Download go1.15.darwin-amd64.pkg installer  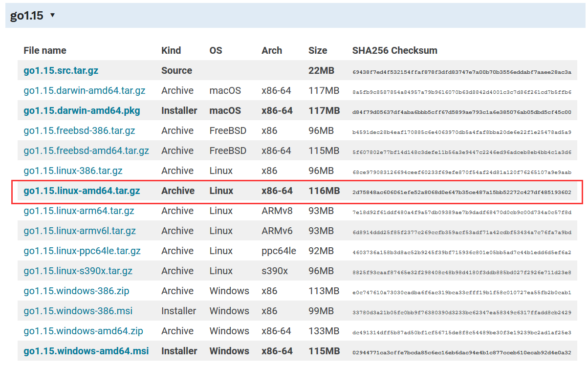(x=82, y=110)
